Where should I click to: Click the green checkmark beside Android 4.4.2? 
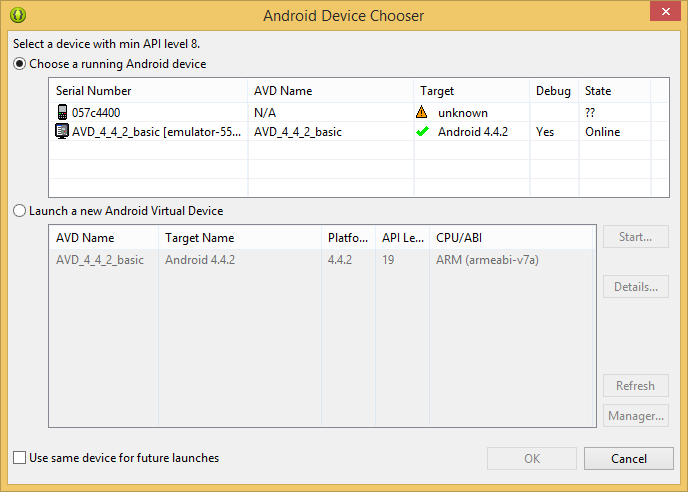point(423,132)
